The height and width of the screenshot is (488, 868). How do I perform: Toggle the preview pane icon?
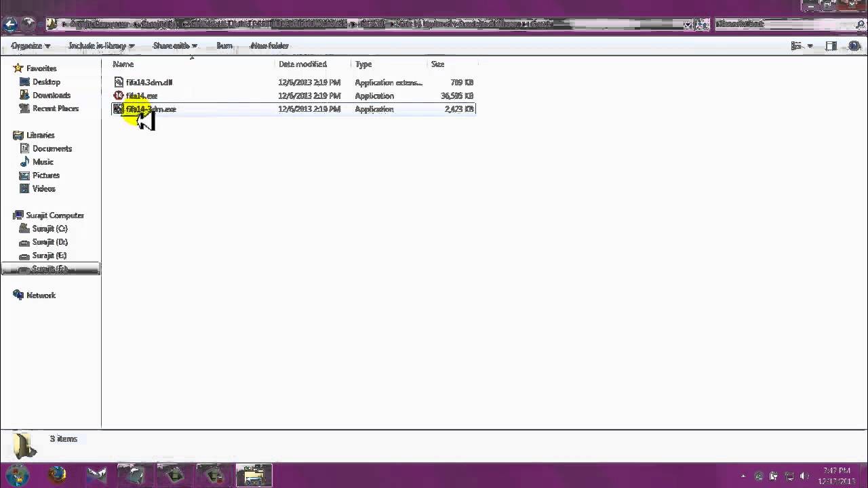831,46
